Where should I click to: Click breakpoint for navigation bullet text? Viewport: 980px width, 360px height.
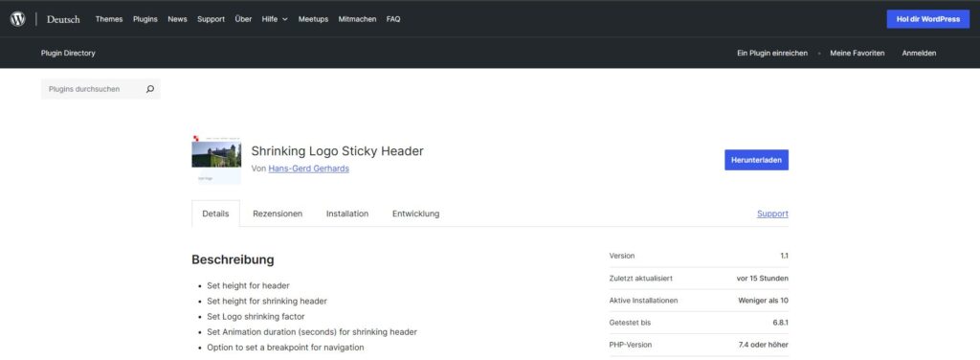(285, 348)
